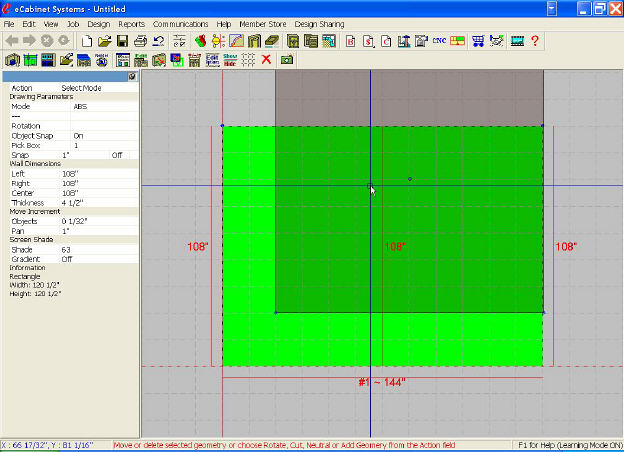This screenshot has width=624, height=452.
Task: Click the X Y coordinate readout in status bar
Action: [47, 445]
